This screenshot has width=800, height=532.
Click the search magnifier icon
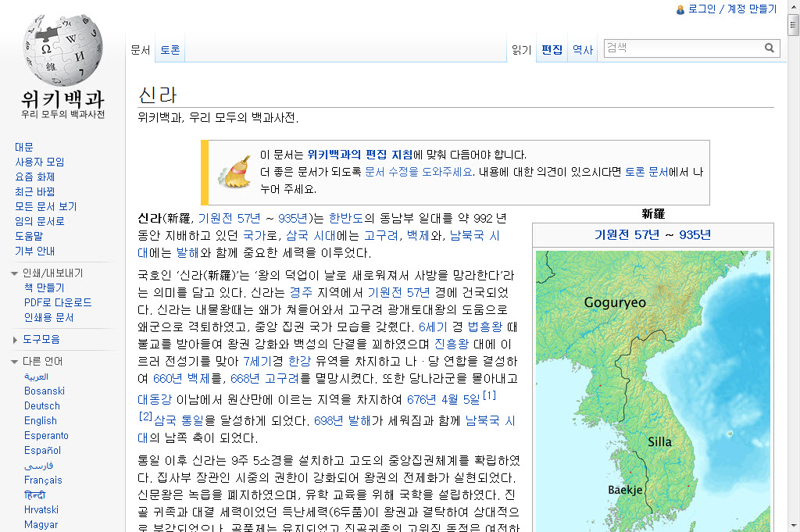coord(770,48)
